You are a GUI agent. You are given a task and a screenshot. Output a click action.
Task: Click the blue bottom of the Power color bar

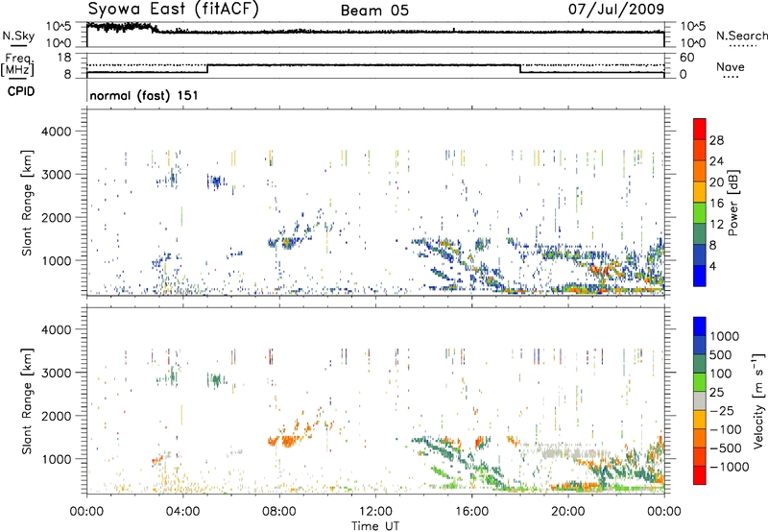[x=700, y=278]
